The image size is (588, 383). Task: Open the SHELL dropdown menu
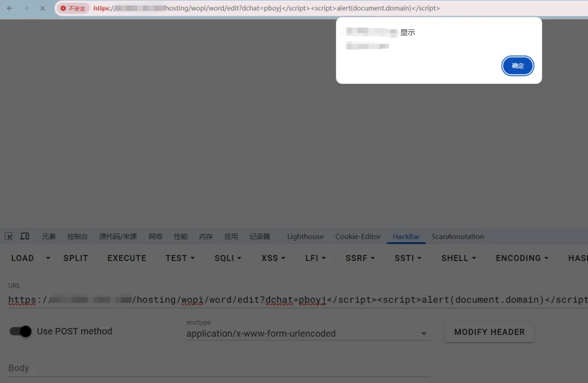click(458, 258)
